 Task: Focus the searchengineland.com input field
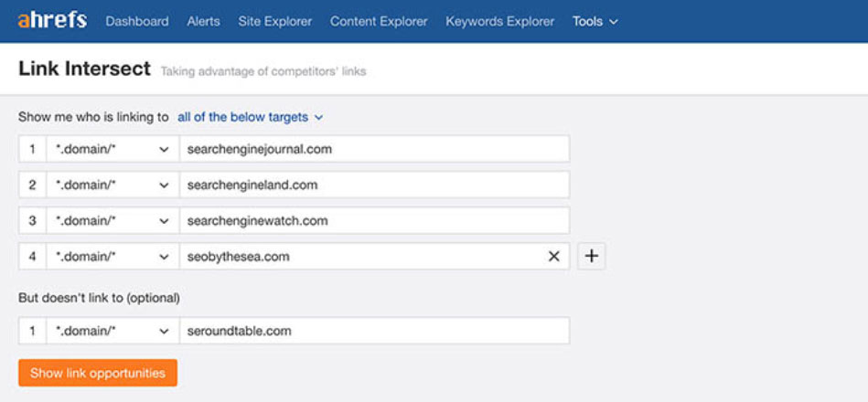click(x=373, y=185)
